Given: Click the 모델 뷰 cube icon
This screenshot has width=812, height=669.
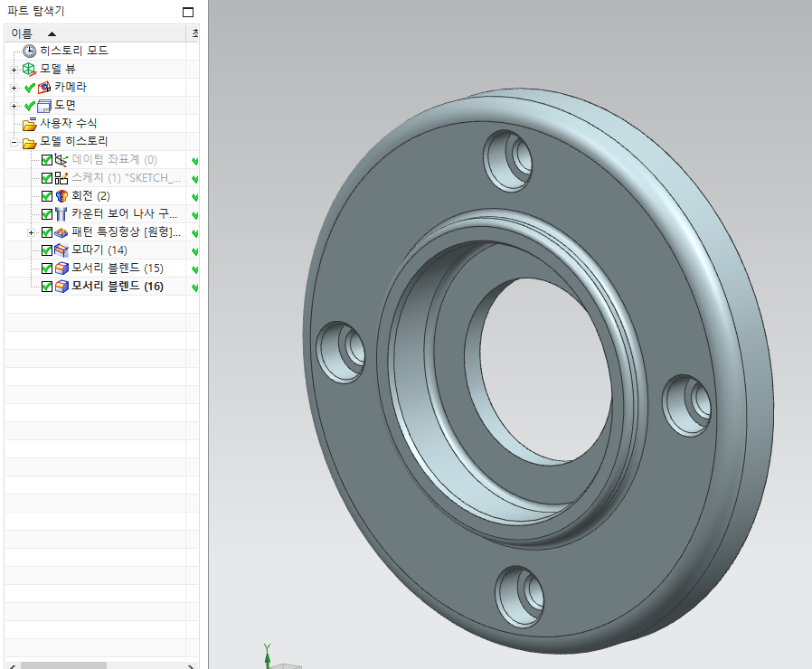Looking at the screenshot, I should click(x=29, y=69).
